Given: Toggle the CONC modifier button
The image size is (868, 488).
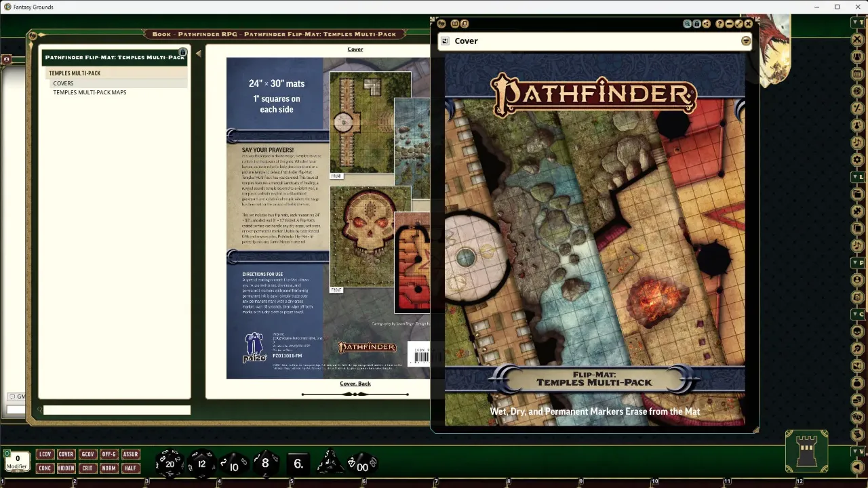Looking at the screenshot, I should pos(45,468).
